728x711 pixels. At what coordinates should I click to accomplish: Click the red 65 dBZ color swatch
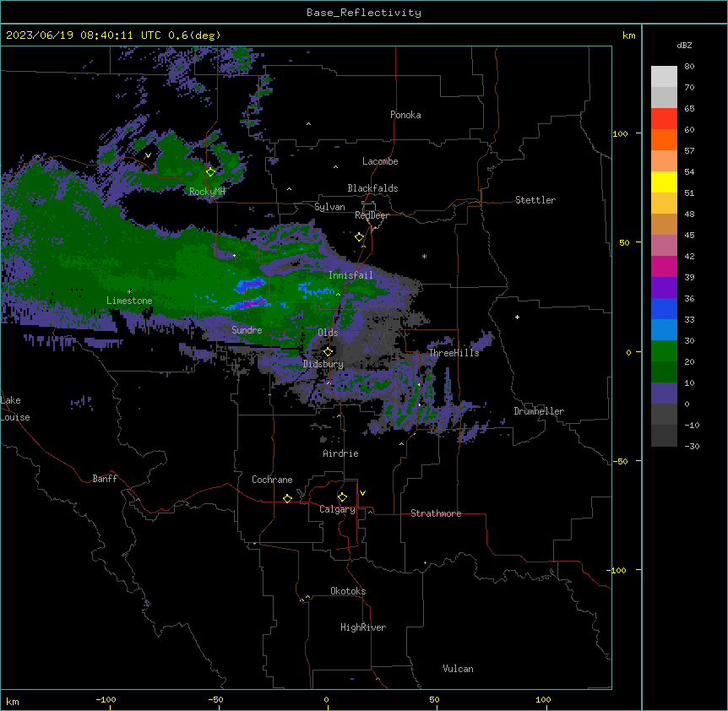coord(664,118)
